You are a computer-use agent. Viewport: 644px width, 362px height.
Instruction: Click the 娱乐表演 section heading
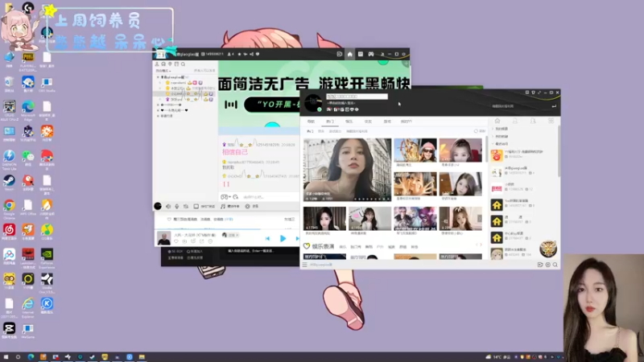coord(323,246)
